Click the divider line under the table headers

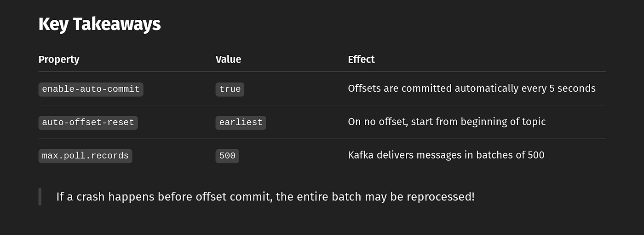(322, 72)
